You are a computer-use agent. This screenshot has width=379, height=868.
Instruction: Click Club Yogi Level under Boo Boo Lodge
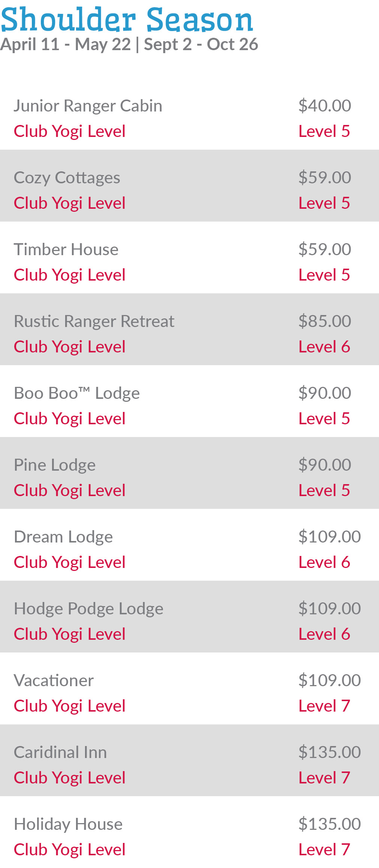[x=70, y=419]
